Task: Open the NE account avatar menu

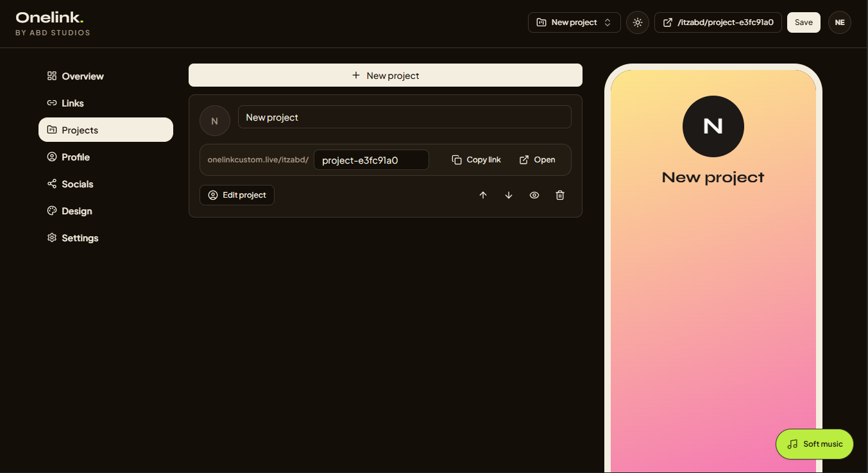Action: 840,22
